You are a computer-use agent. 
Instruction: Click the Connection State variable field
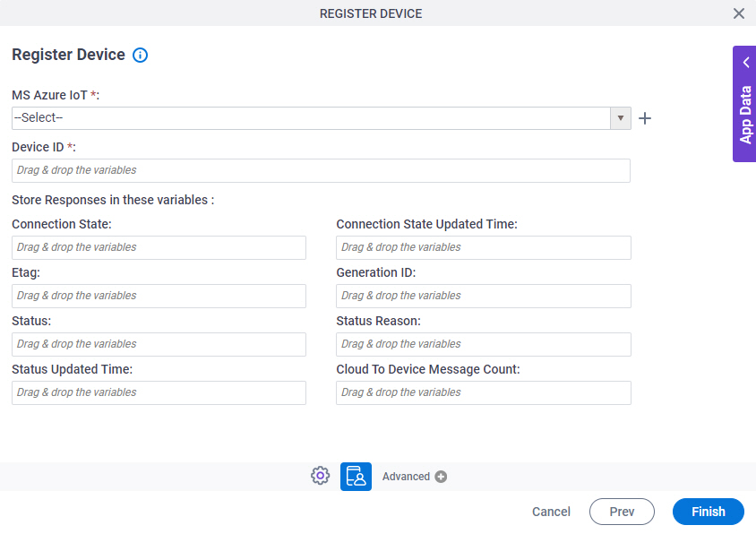pyautogui.click(x=159, y=246)
